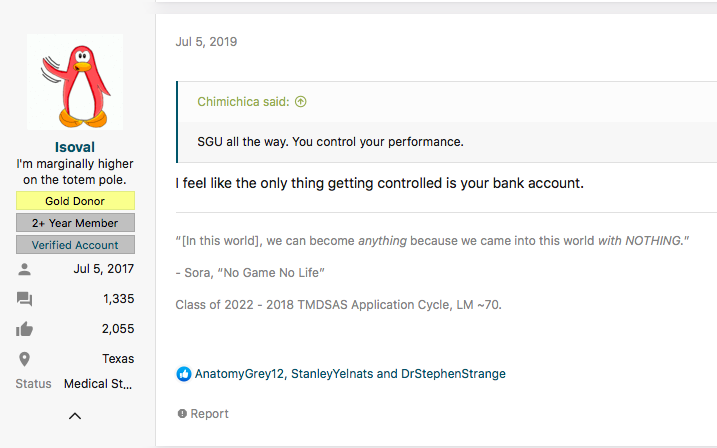Click 1,335 message count
This screenshot has height=448, width=717.
coord(118,299)
